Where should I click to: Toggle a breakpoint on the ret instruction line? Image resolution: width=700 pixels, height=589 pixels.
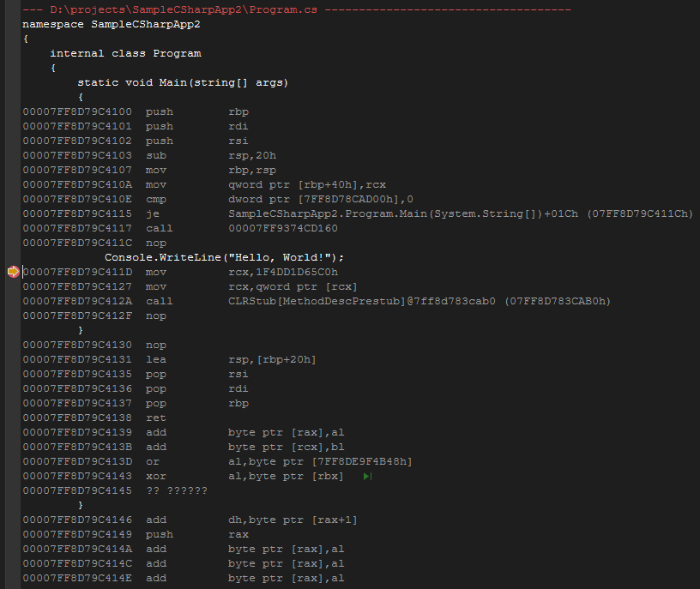point(12,418)
